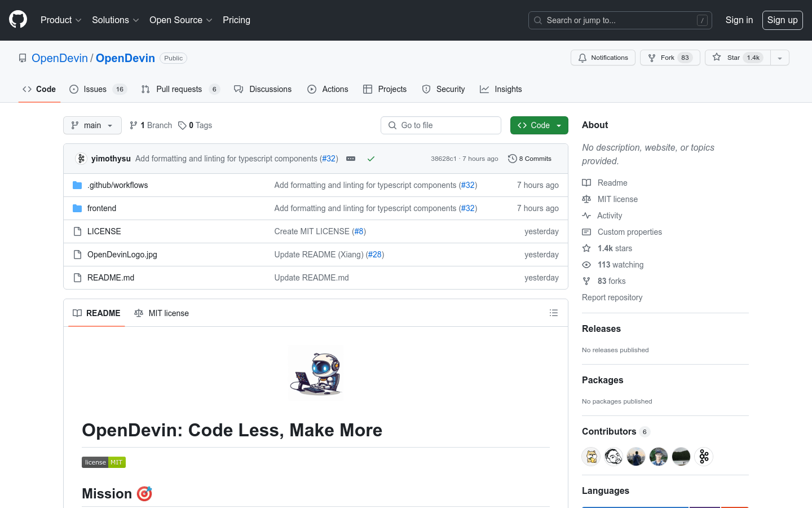Click the green commit status checkmark
The image size is (812, 508).
(371, 159)
